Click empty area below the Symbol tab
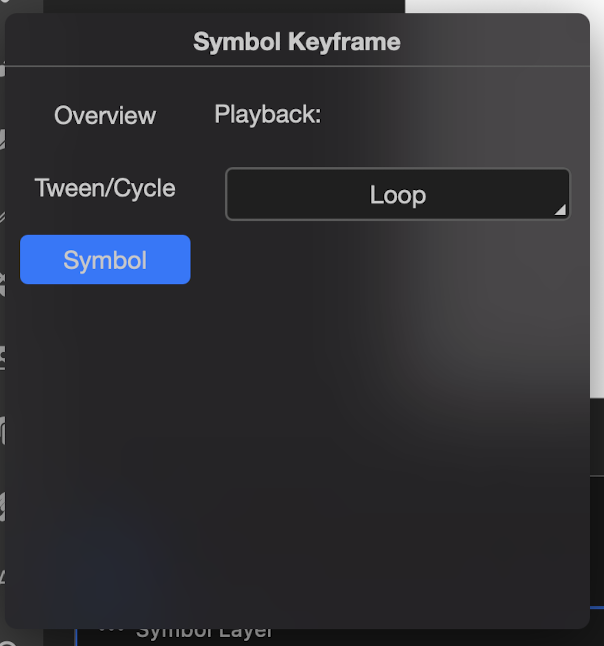 (x=105, y=400)
